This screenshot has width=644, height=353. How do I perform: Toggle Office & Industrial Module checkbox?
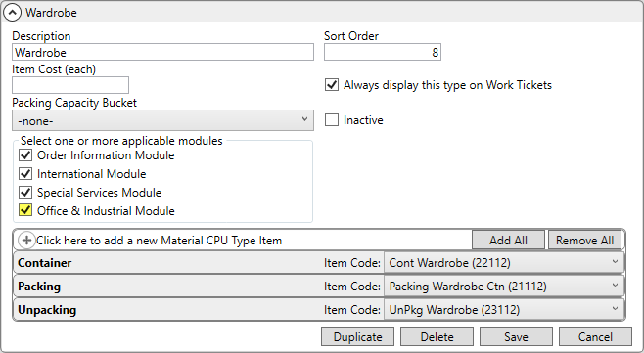[x=25, y=210]
